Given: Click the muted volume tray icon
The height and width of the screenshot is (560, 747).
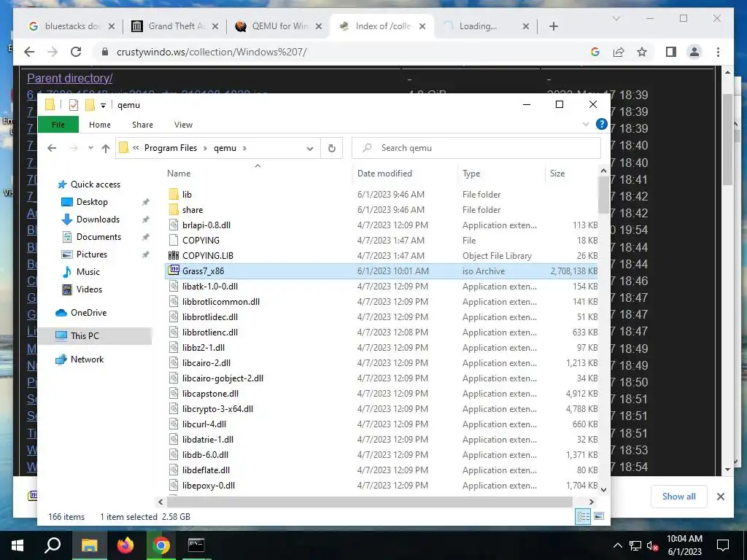Looking at the screenshot, I should tap(652, 545).
